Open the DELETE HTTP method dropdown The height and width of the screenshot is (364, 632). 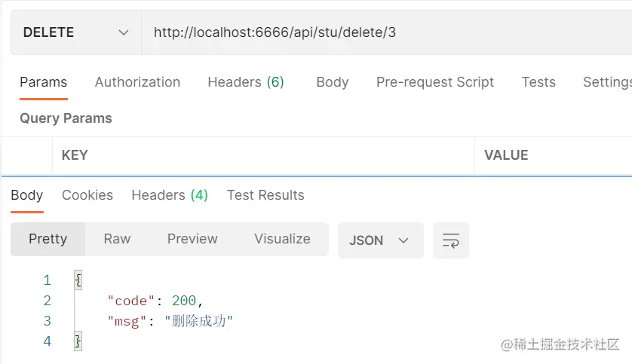click(x=75, y=32)
